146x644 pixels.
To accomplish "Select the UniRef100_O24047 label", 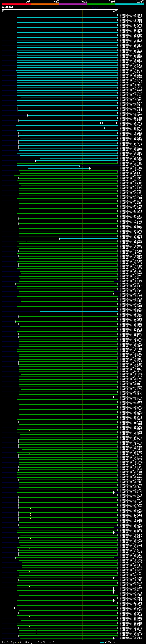I will point(131,103).
